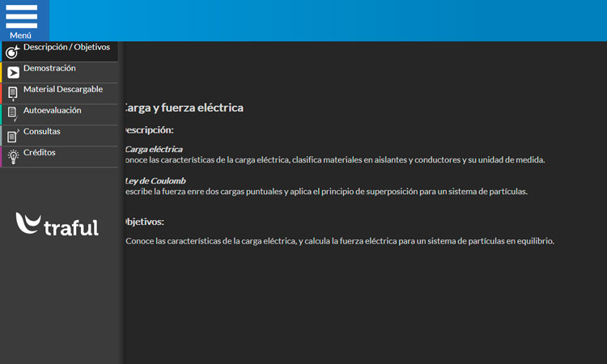607x364 pixels.
Task: Click the hamburger Menú icon
Action: 21,16
